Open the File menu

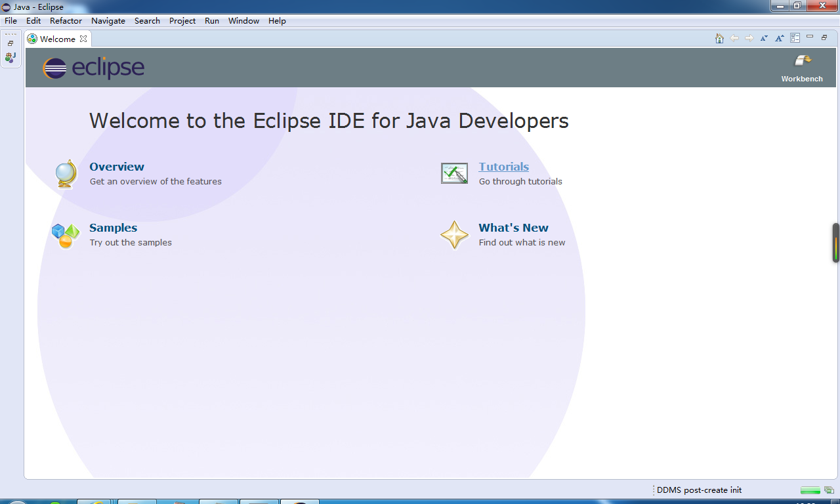(x=10, y=20)
